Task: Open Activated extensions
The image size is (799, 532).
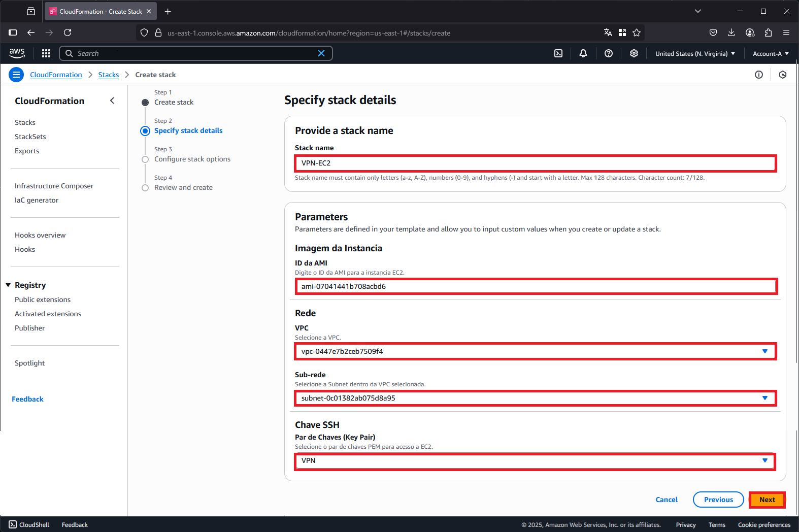Action: [x=48, y=314]
